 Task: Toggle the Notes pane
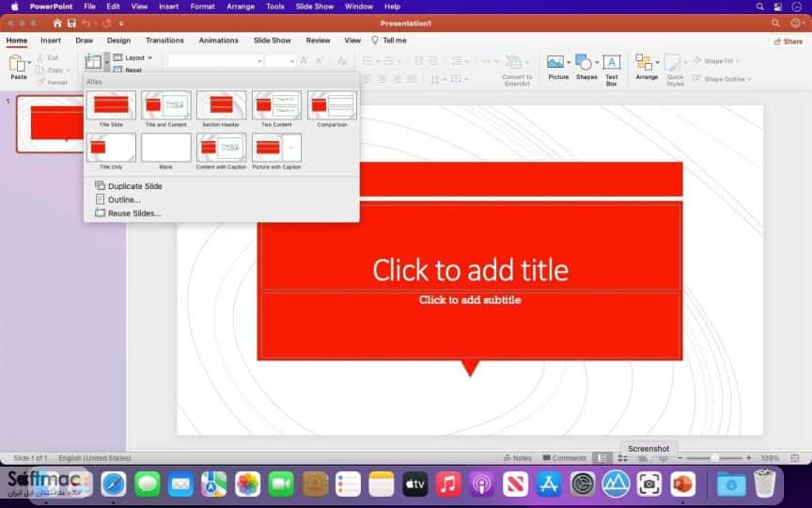tap(517, 458)
